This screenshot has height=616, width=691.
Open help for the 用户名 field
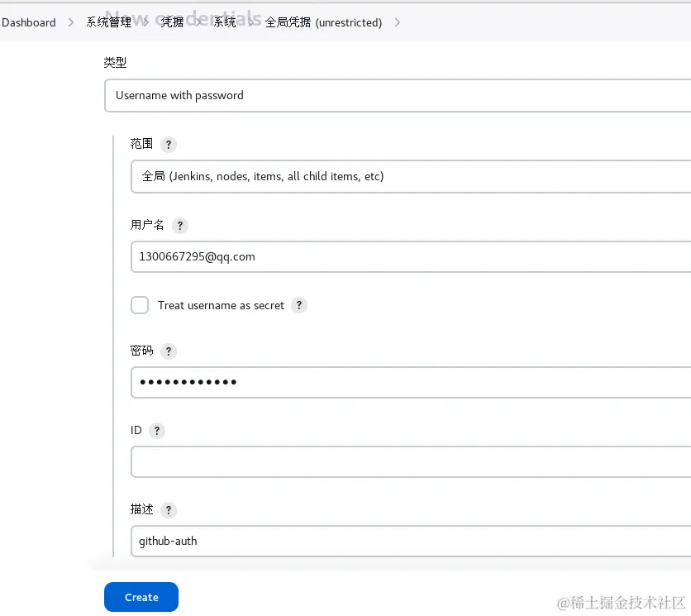pyautogui.click(x=180, y=226)
